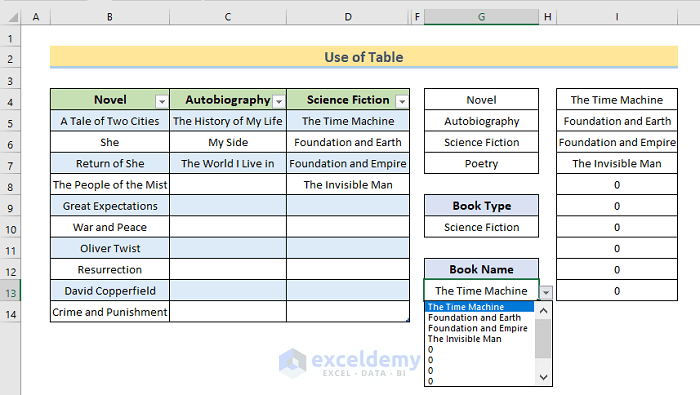Click the Novel table header cell
The height and width of the screenshot is (395, 700).
[x=110, y=100]
